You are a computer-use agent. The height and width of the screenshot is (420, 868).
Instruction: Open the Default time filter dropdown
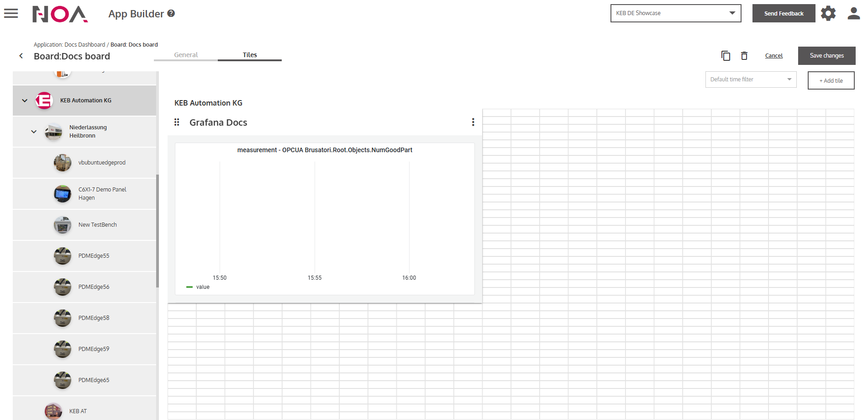(x=751, y=80)
